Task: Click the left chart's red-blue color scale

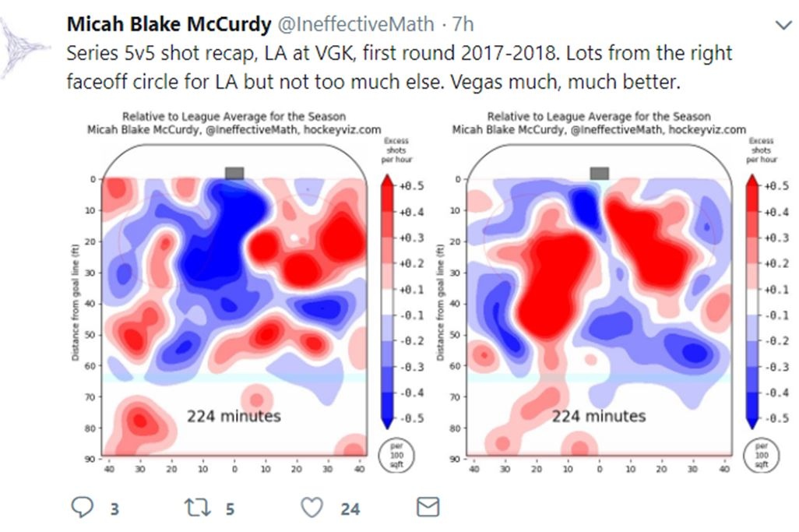Action: 388,301
